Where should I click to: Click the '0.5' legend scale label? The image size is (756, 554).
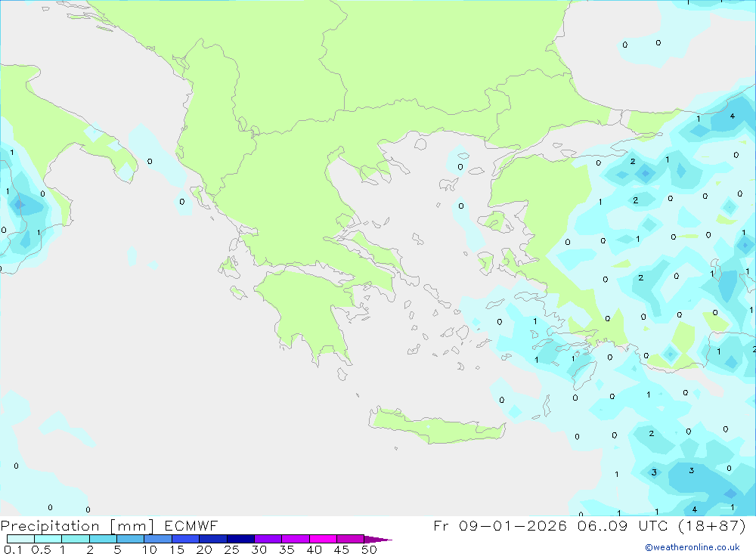pyautogui.click(x=41, y=549)
